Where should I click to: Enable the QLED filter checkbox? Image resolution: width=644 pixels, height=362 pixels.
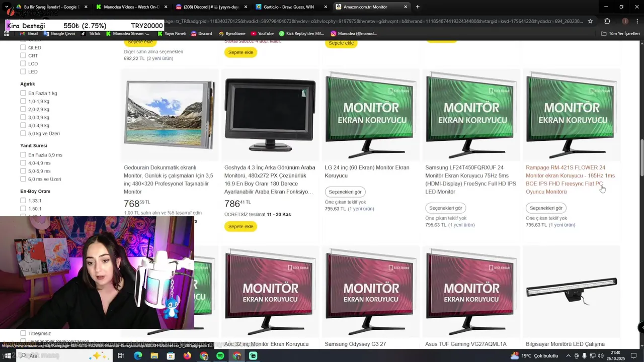coord(23,48)
